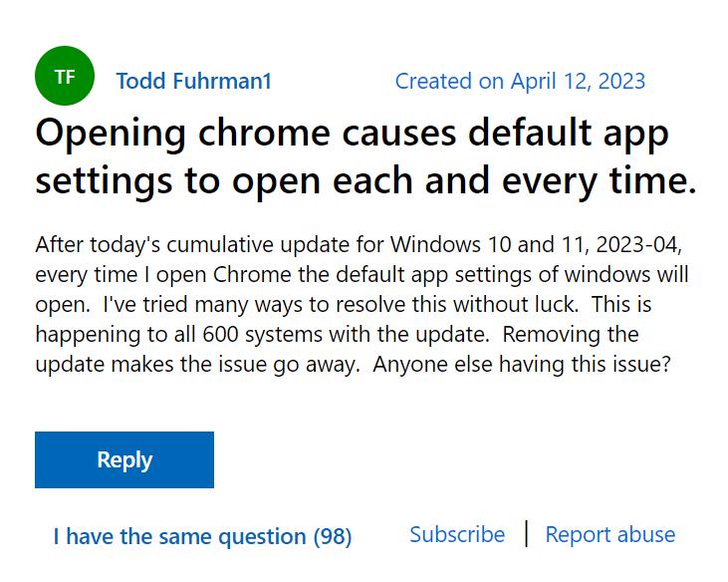The width and height of the screenshot is (728, 582).
Task: Report abuse on this post
Action: [x=609, y=534]
